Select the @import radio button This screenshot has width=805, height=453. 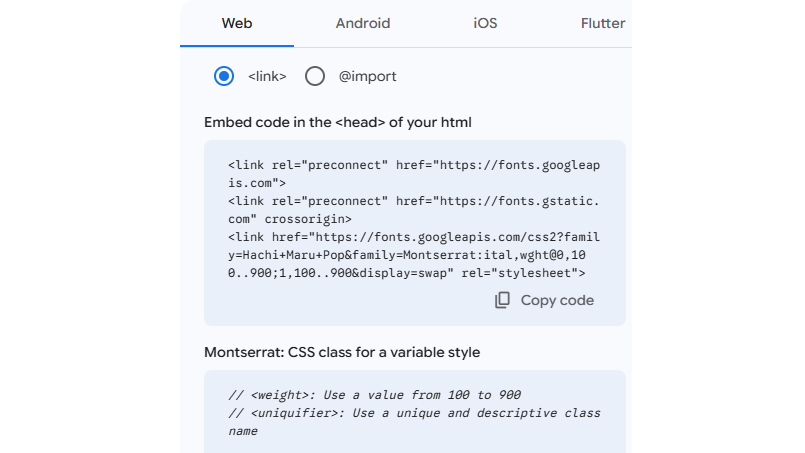tap(315, 76)
